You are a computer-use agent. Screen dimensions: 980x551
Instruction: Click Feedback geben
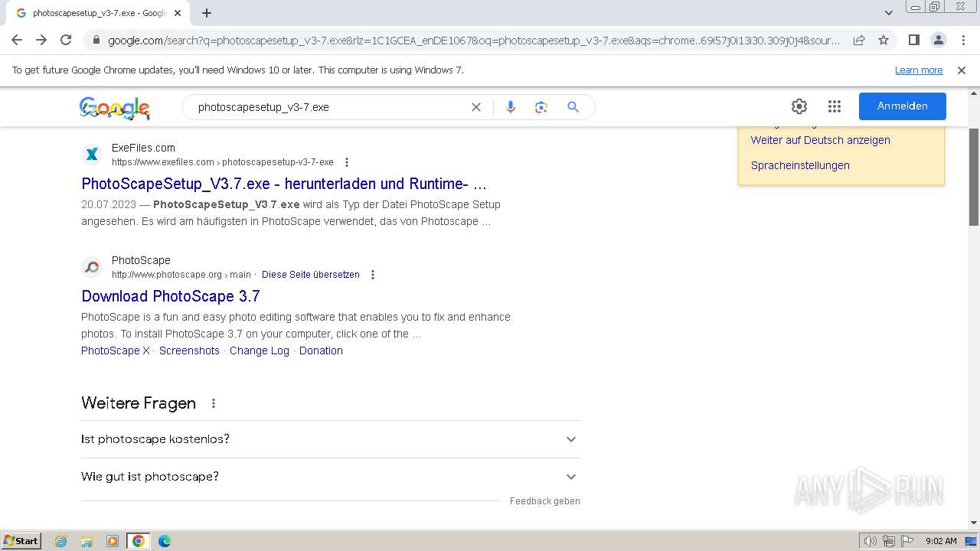[545, 501]
